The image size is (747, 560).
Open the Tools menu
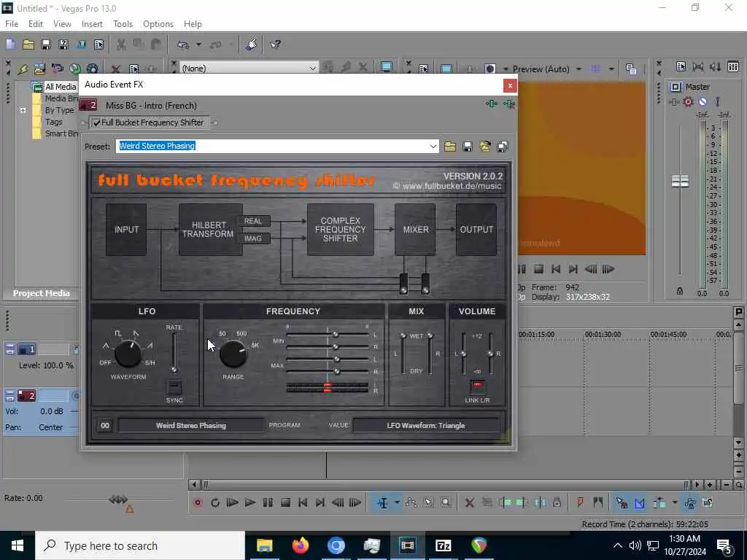[x=123, y=24]
